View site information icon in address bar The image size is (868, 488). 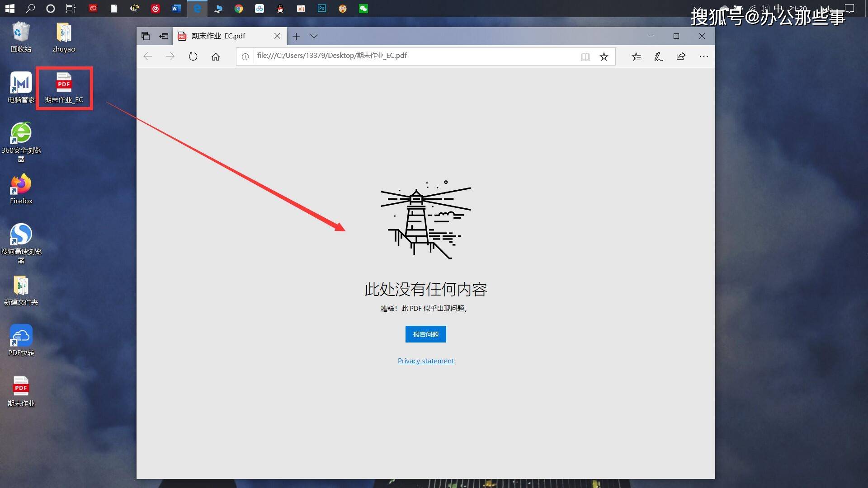point(245,56)
